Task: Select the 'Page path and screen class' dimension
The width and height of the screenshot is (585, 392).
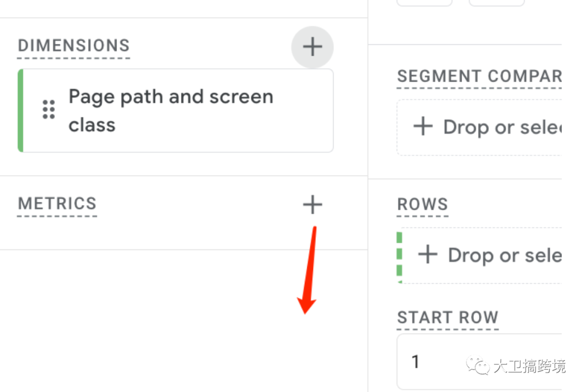Action: (x=171, y=110)
